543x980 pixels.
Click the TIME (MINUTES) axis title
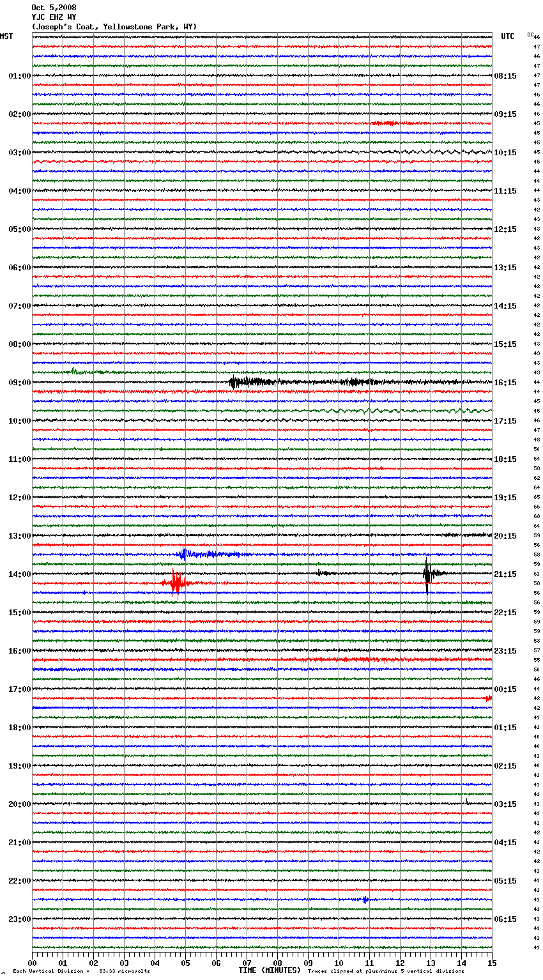pyautogui.click(x=270, y=970)
